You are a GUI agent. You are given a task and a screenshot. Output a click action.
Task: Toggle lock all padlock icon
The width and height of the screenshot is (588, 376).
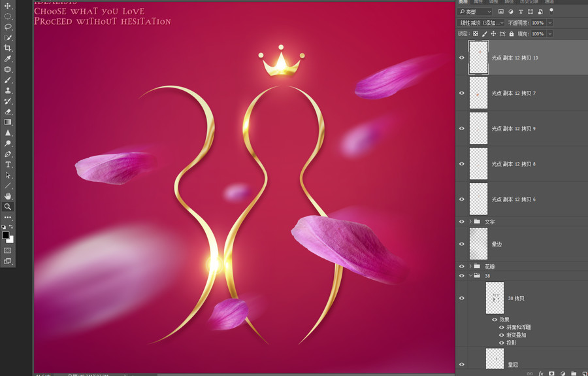tap(512, 34)
